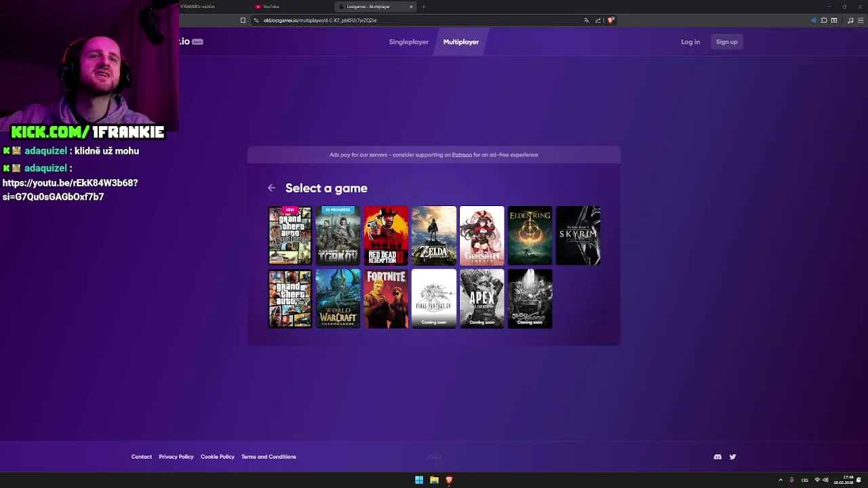Open the Twitter icon in the footer

click(x=732, y=457)
